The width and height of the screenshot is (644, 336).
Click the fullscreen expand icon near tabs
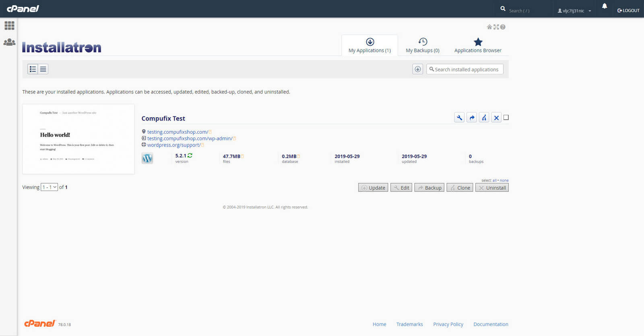pyautogui.click(x=496, y=27)
